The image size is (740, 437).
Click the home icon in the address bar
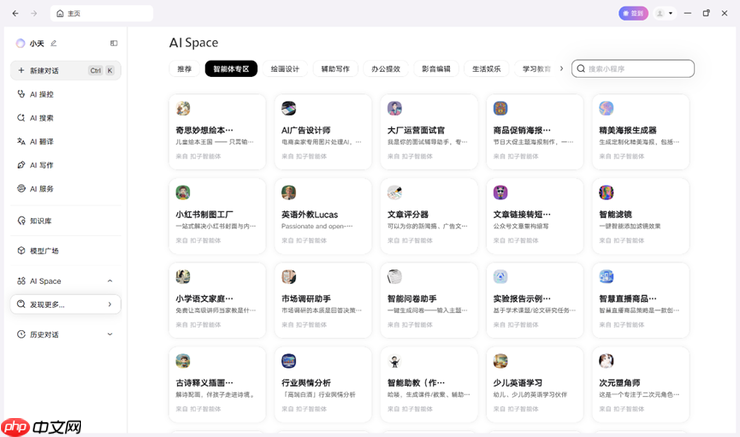(x=60, y=13)
